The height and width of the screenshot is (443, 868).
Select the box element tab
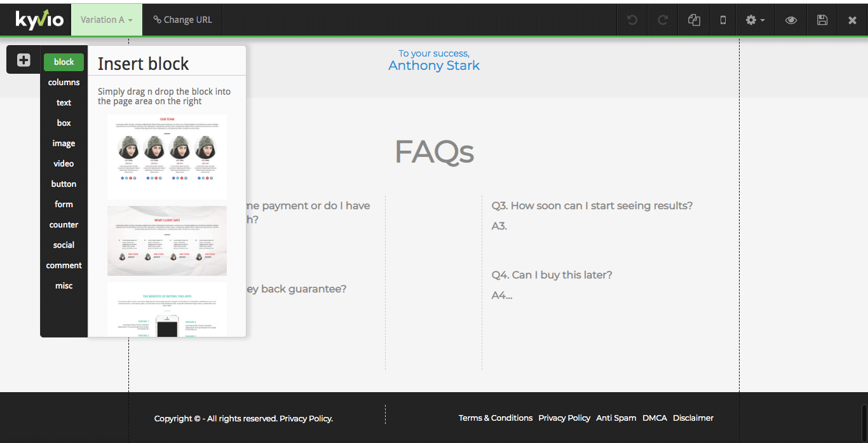[x=64, y=123]
